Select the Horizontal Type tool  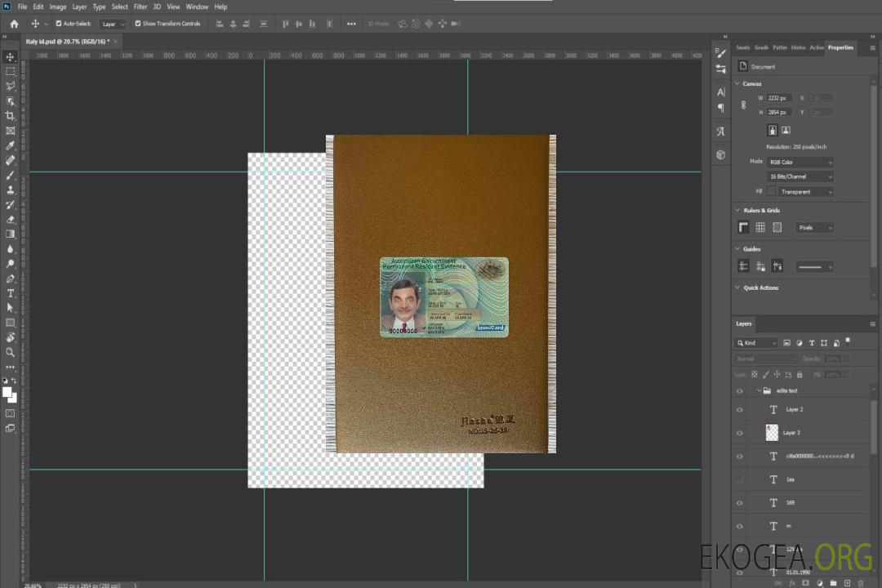tap(10, 293)
